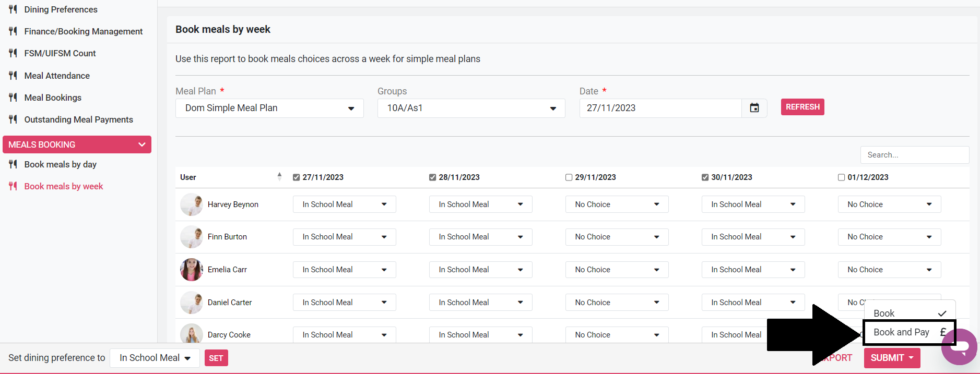Open Harvey Beynon's 29/11/2023 meal dropdown
Image resolution: width=980 pixels, height=374 pixels.
[617, 204]
